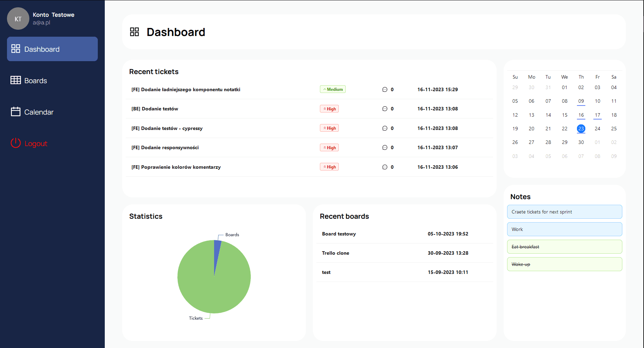
Task: Click the Dashboard grid icon in sidebar
Action: point(16,49)
